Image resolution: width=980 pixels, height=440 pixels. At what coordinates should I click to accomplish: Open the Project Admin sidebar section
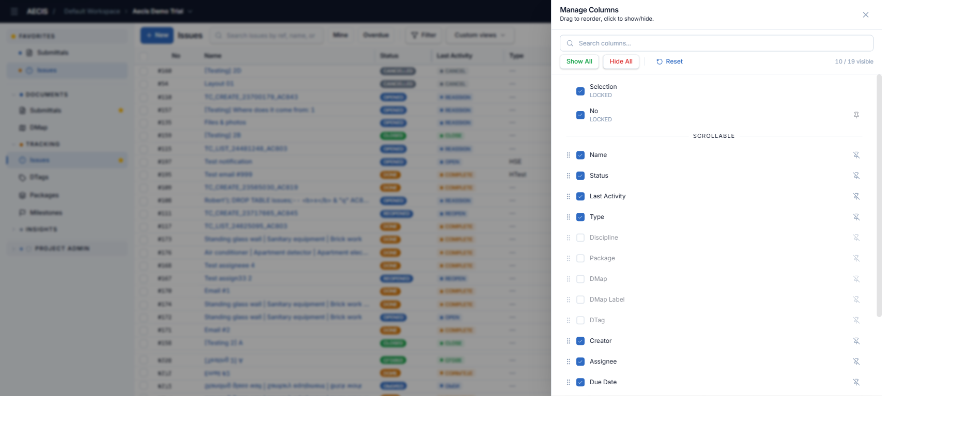(67, 248)
